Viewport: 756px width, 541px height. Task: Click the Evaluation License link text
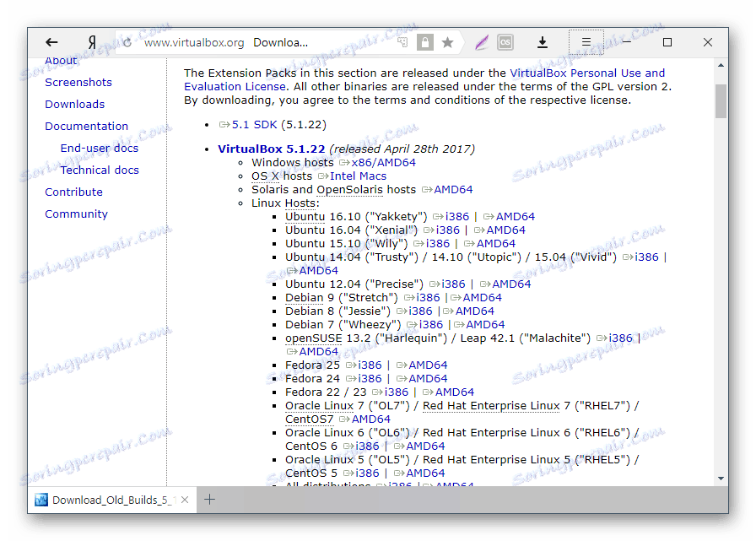point(235,86)
